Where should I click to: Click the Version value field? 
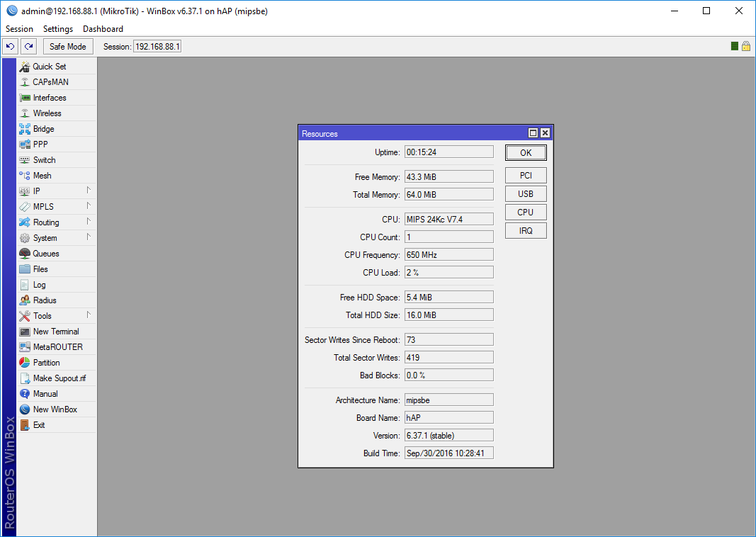click(449, 435)
